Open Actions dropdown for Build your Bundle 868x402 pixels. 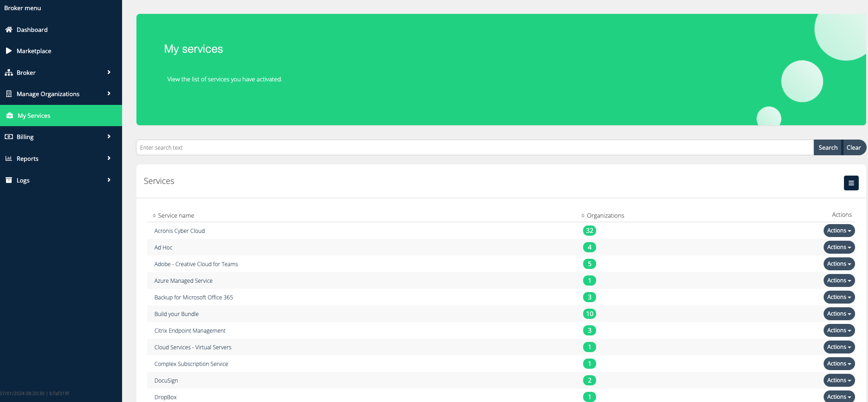[x=839, y=314]
